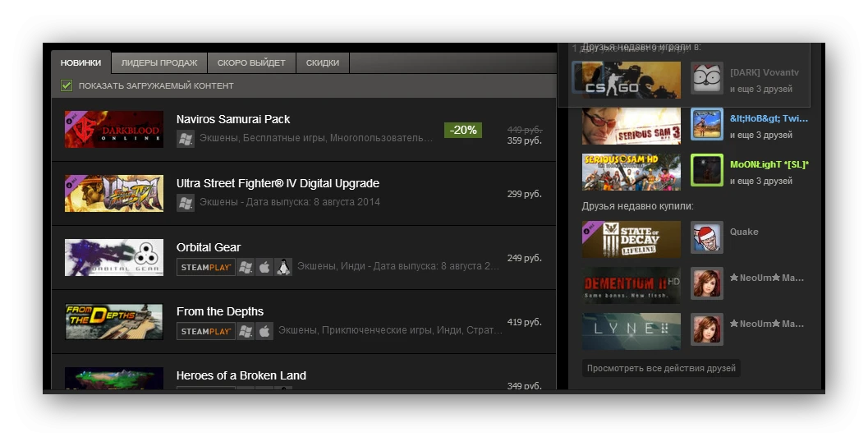
Task: Click SteamPlay badge in Orbital Gear row
Action: tap(206, 267)
